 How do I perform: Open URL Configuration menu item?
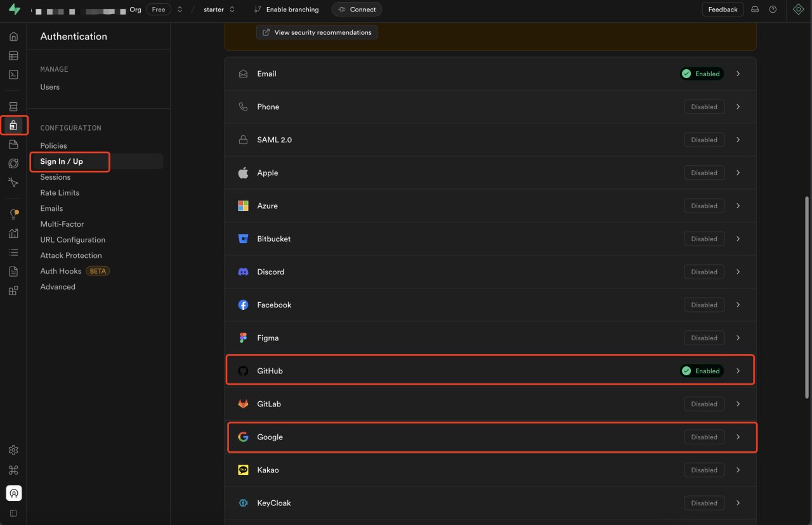[x=72, y=240]
